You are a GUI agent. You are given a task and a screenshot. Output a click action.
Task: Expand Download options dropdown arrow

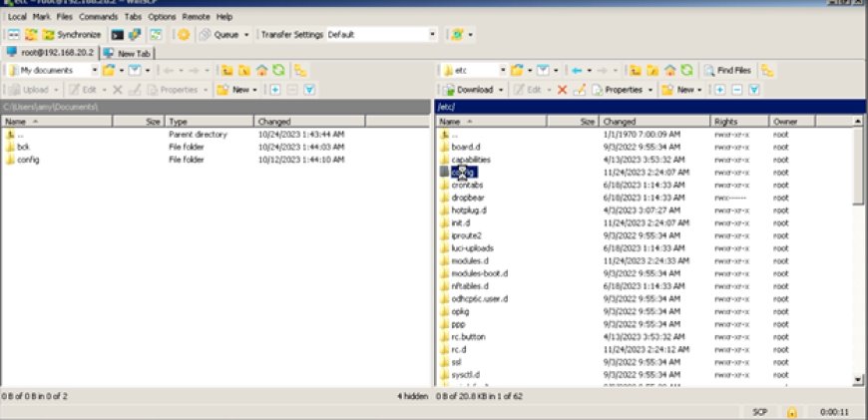501,90
